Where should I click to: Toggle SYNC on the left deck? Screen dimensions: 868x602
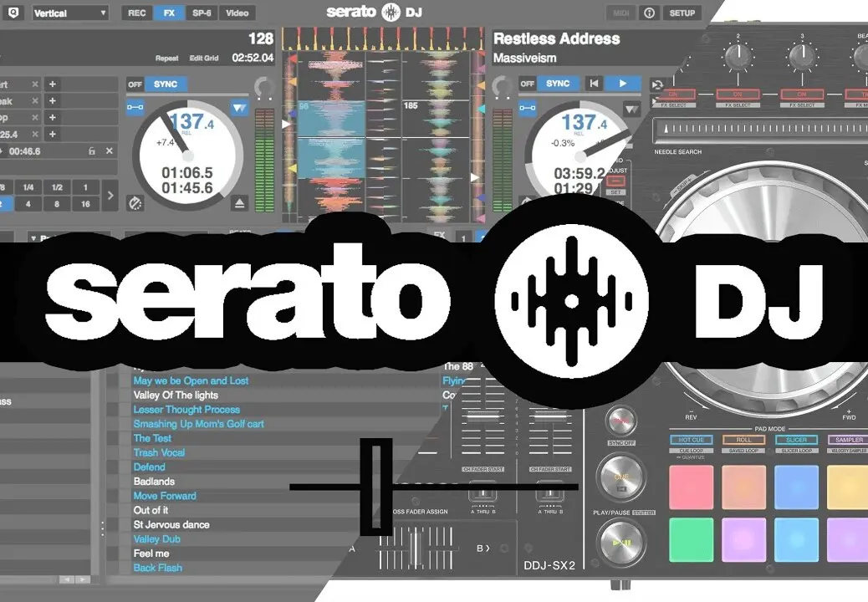click(166, 84)
